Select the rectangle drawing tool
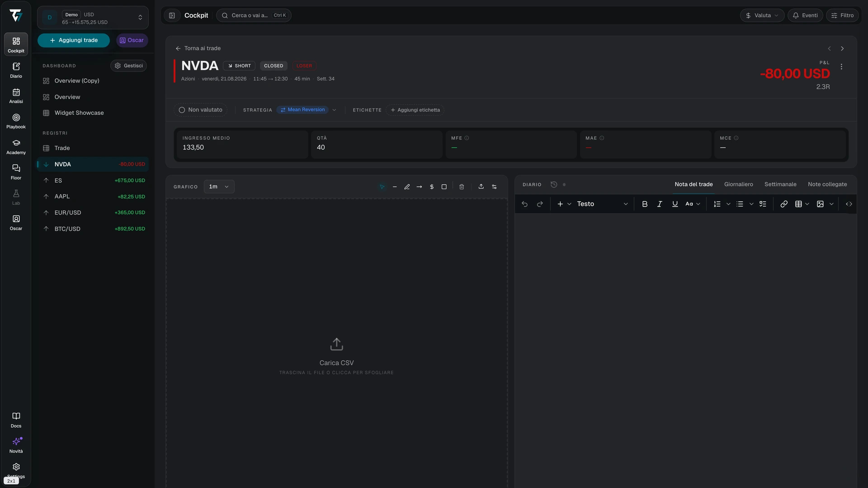Viewport: 868px width, 488px height. (x=444, y=187)
